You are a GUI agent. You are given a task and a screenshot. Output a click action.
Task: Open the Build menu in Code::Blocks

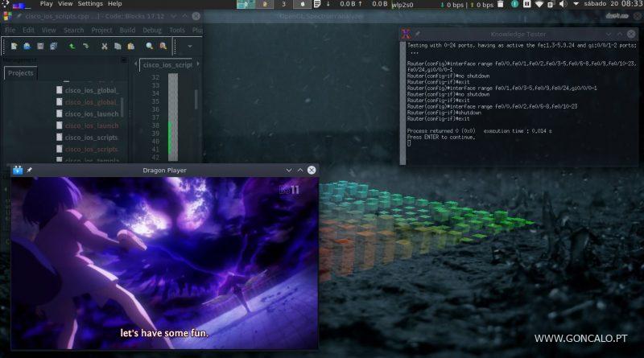[x=126, y=30]
